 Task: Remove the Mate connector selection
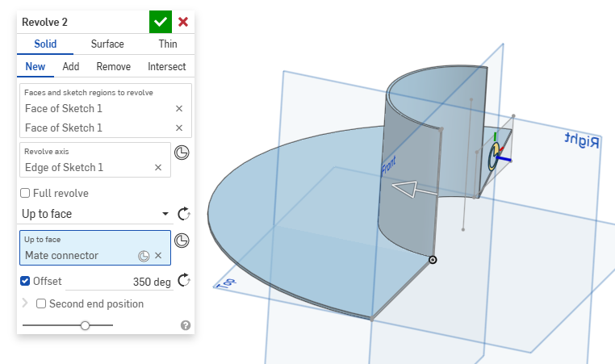point(158,256)
